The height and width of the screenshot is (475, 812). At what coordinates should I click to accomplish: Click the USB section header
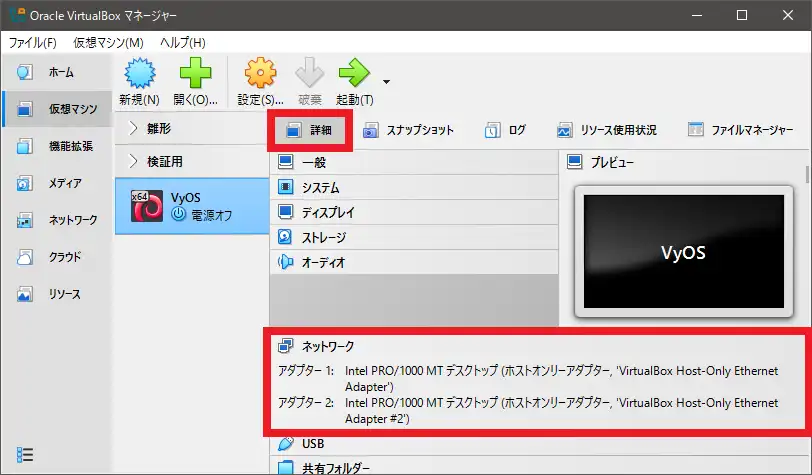point(537,444)
